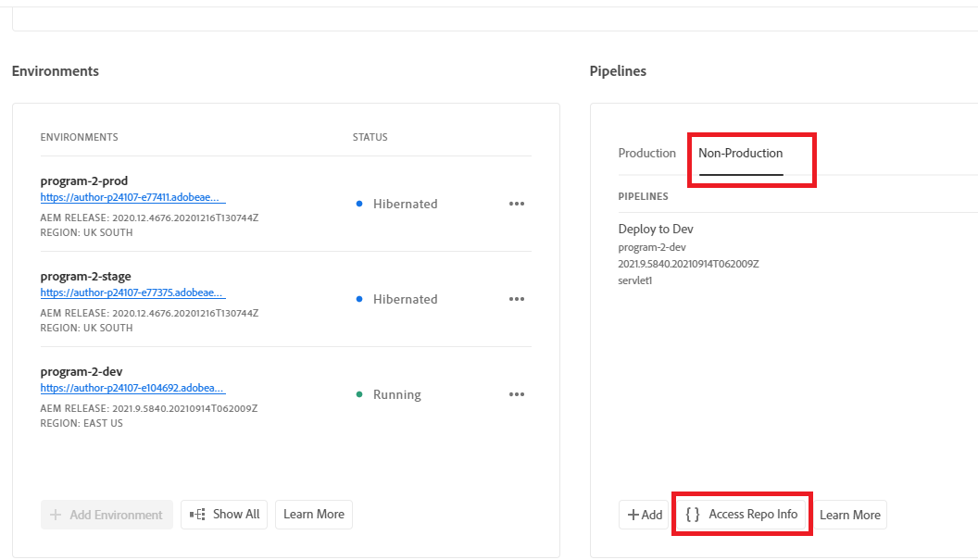
Task: Click the Show All environments button
Action: (222, 515)
